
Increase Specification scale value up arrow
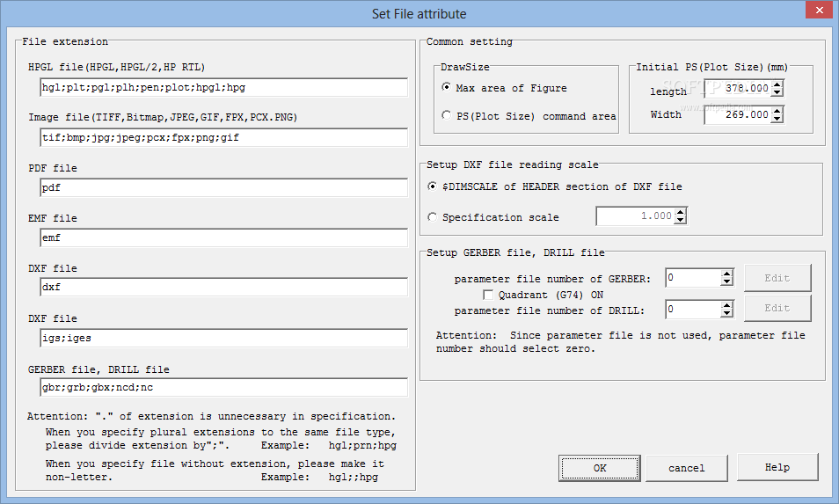coord(680,212)
